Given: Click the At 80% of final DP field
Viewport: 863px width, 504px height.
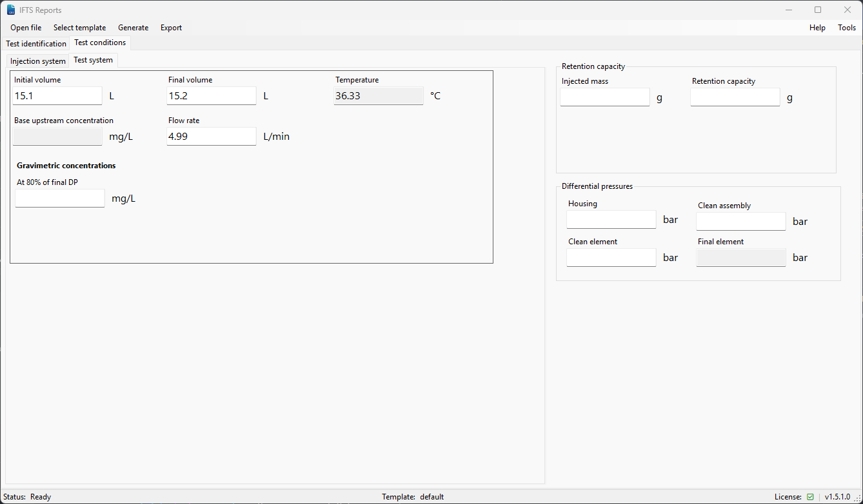Looking at the screenshot, I should [60, 199].
